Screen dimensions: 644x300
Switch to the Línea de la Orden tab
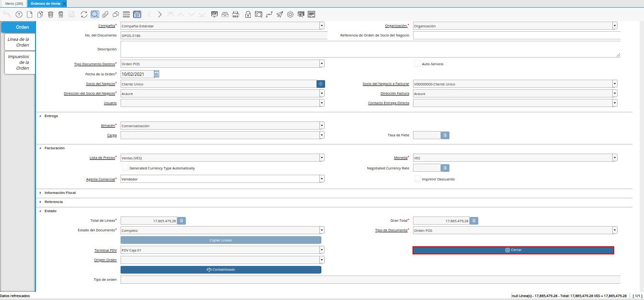coord(20,42)
